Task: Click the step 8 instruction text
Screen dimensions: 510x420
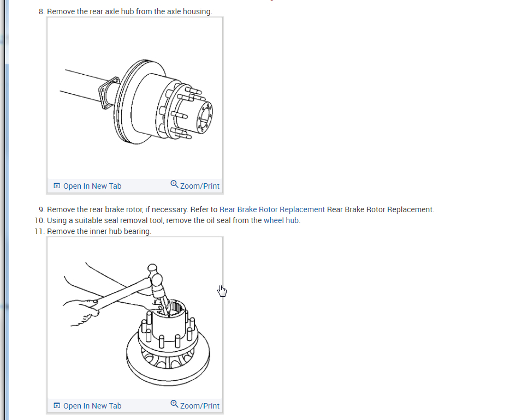Action: 129,11
